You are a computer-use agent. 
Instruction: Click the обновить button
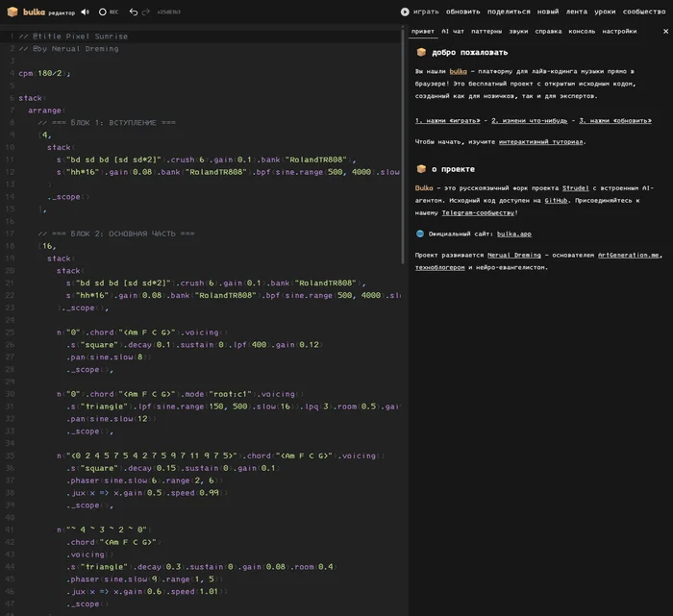pos(462,12)
